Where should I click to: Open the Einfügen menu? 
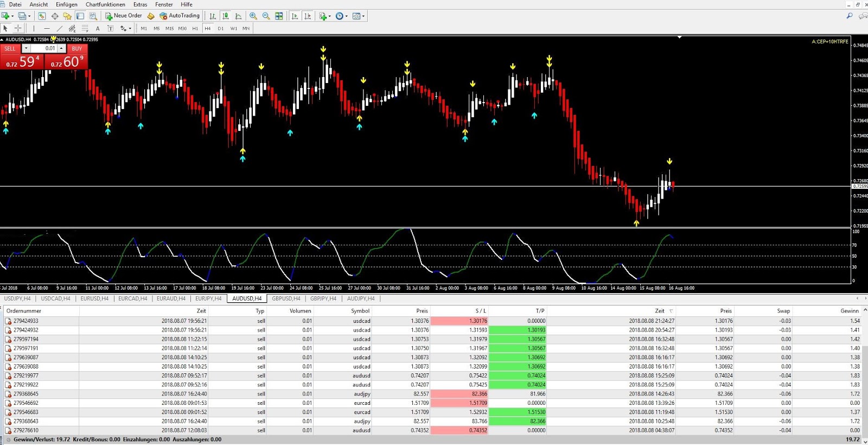click(x=67, y=4)
